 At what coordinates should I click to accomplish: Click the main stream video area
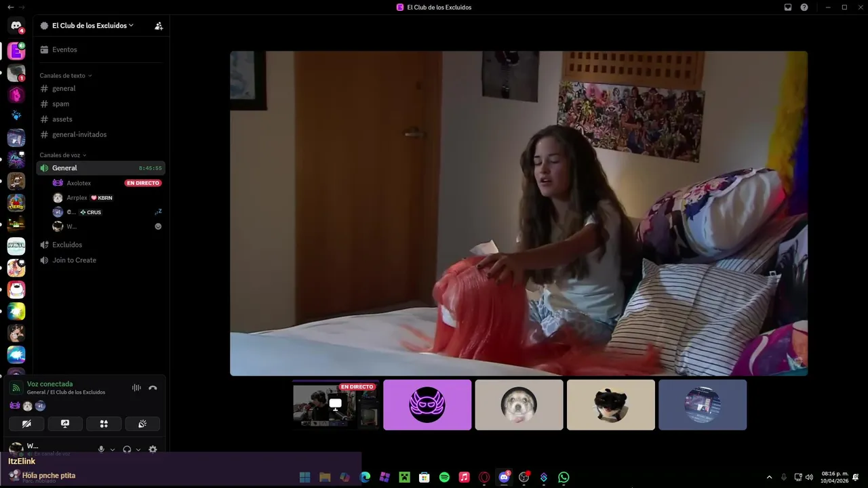tap(519, 213)
